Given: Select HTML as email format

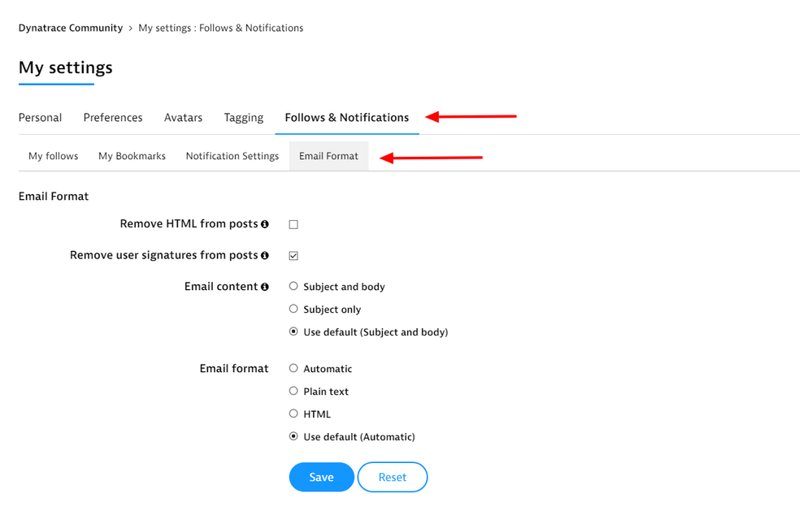Looking at the screenshot, I should [293, 414].
